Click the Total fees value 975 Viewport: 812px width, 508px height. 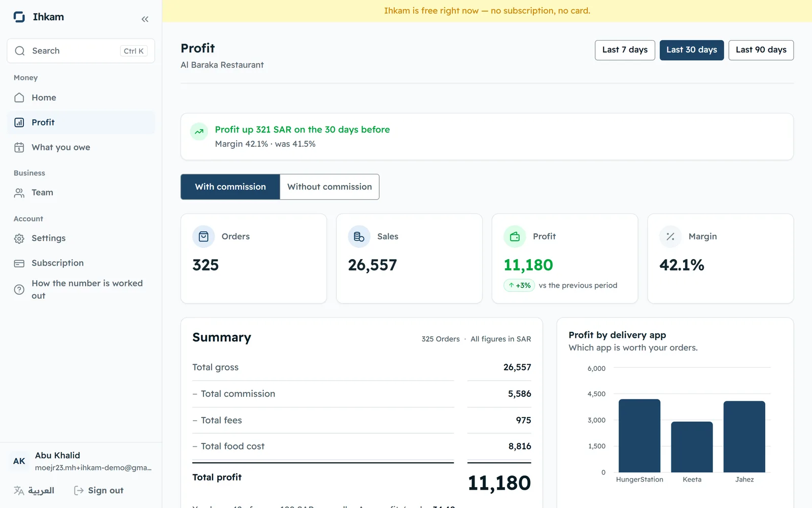[523, 420]
